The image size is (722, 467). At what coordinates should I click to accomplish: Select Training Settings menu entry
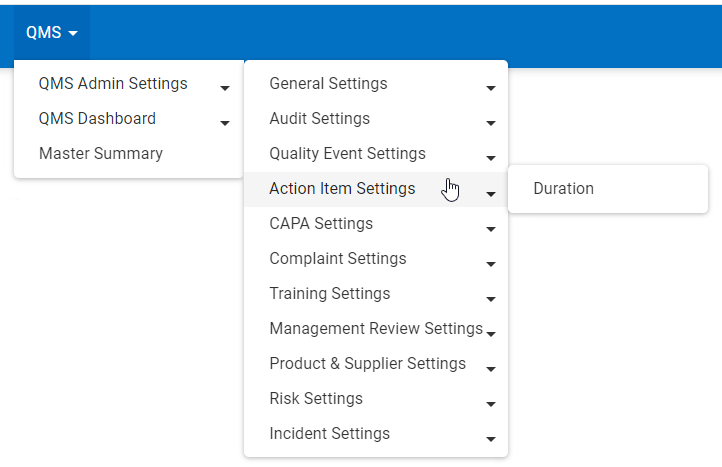pos(330,294)
